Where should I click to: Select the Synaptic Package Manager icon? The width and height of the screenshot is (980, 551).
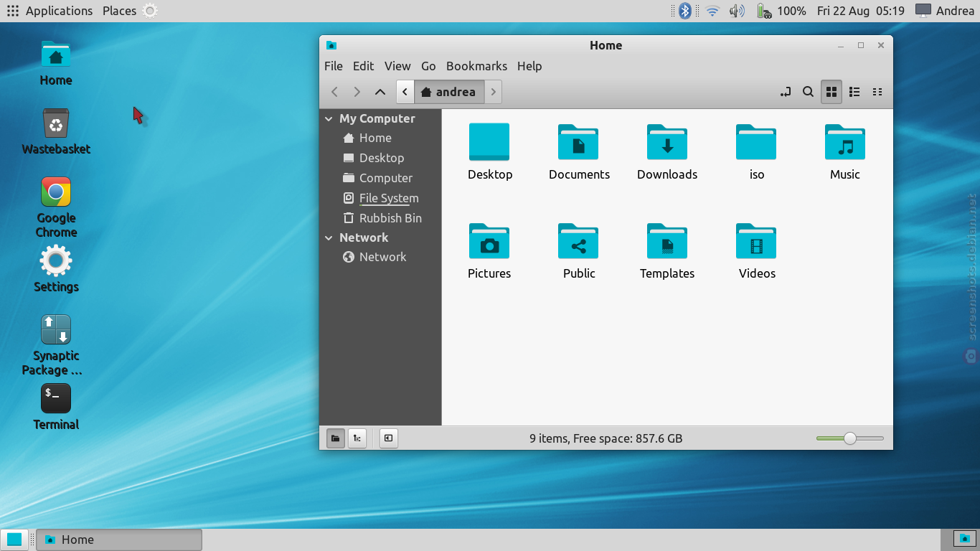coord(56,345)
